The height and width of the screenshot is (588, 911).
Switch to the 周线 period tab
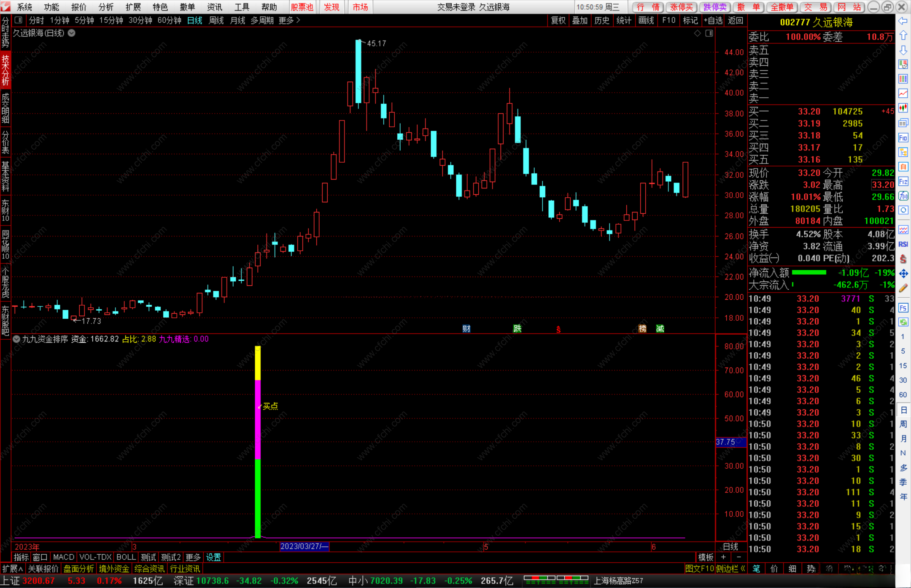click(216, 20)
